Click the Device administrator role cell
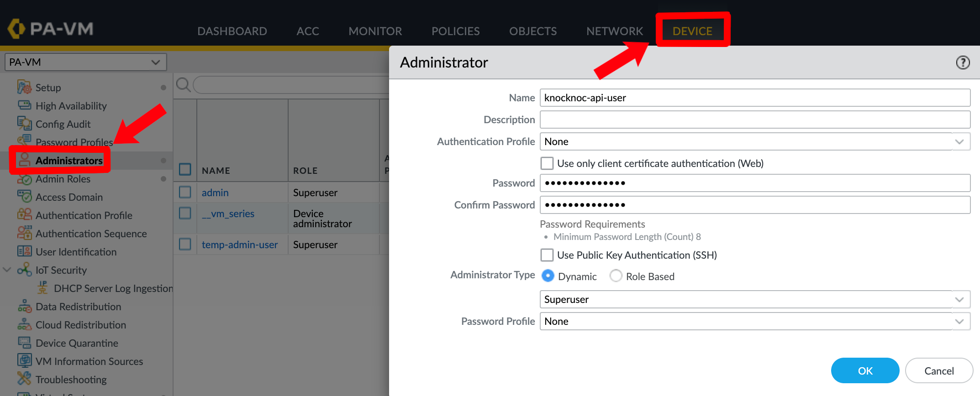 point(322,219)
